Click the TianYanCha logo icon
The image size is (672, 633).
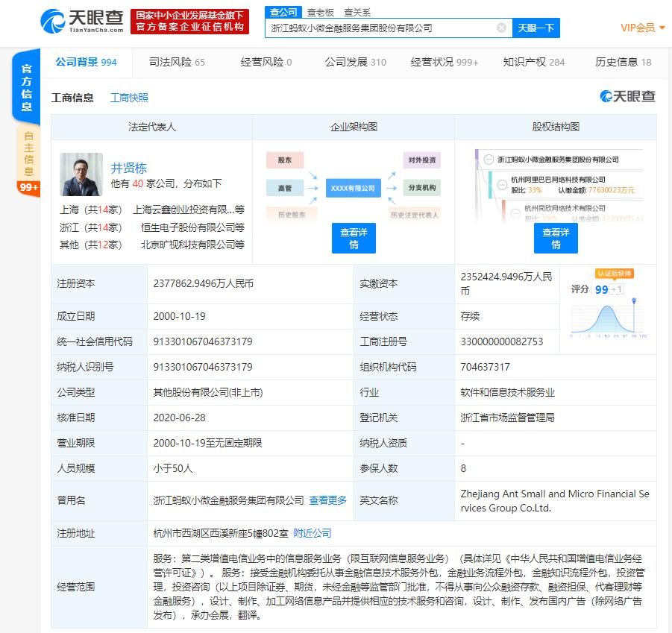coord(53,22)
